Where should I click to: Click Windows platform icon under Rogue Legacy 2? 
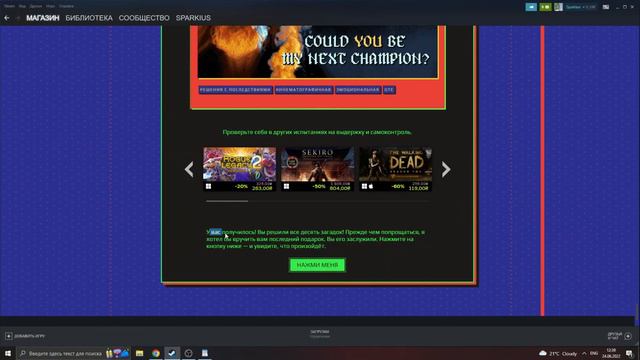(x=208, y=187)
